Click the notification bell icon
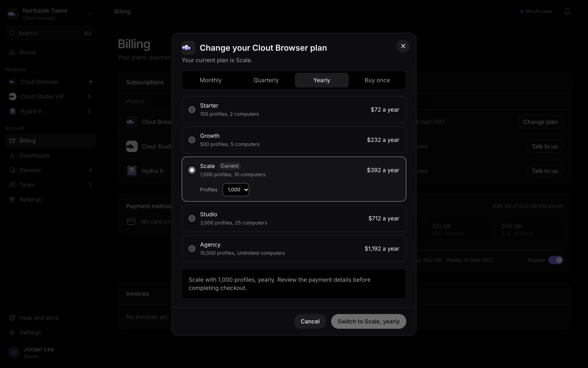Viewport: 588px width, 368px height. pos(567,12)
